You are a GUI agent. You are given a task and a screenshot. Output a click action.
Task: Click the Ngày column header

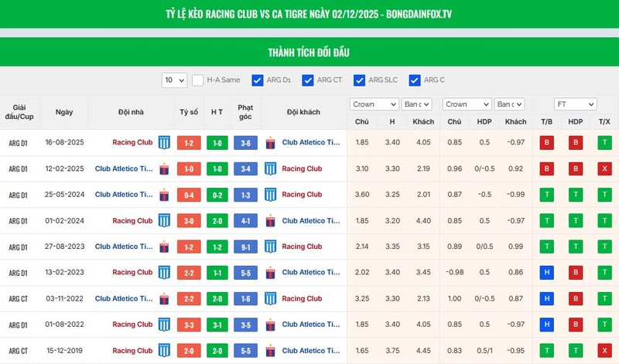click(64, 112)
